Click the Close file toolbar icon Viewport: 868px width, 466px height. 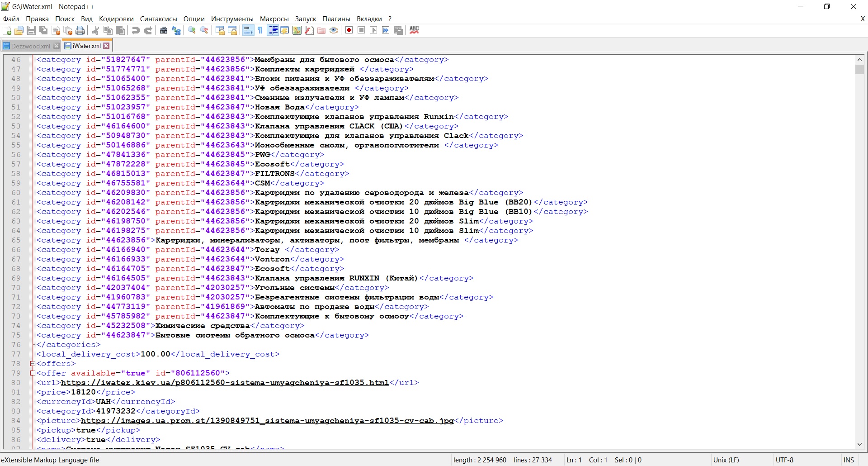coord(56,30)
